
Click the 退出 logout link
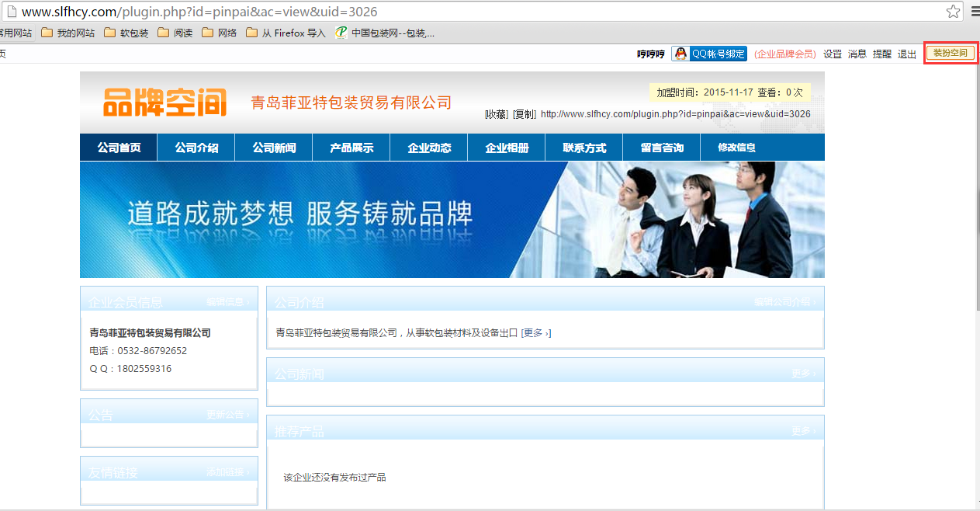tap(906, 54)
